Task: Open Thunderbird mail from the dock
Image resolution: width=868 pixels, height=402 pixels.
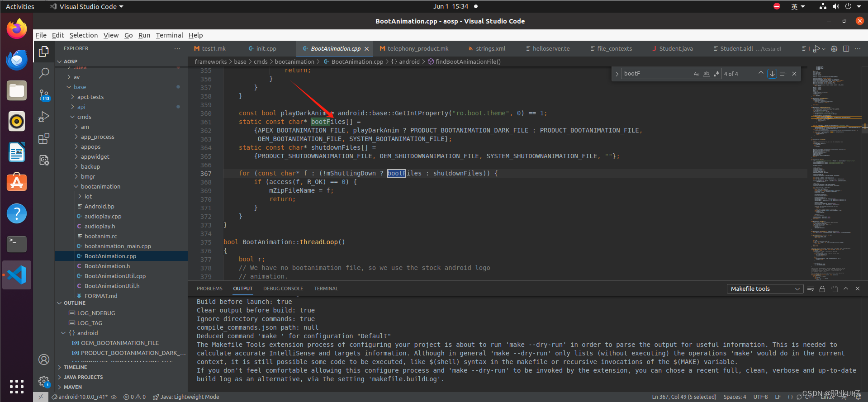Action: (17, 60)
